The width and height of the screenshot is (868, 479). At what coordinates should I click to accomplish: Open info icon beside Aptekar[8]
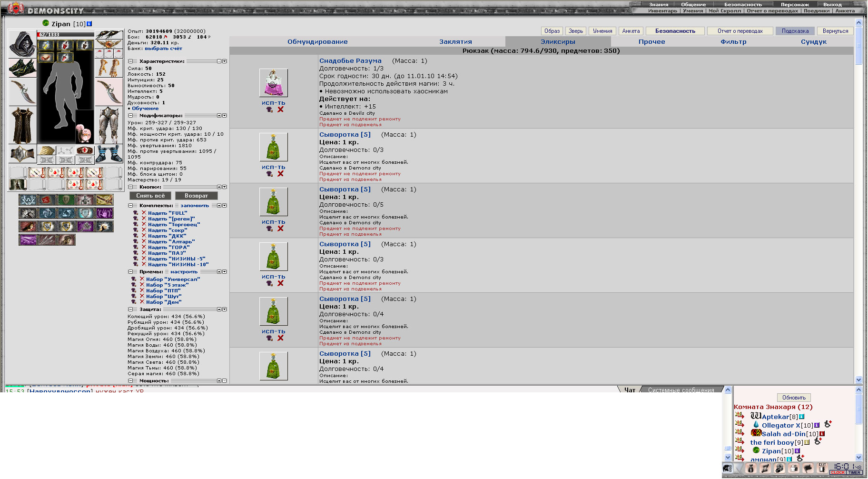point(801,417)
